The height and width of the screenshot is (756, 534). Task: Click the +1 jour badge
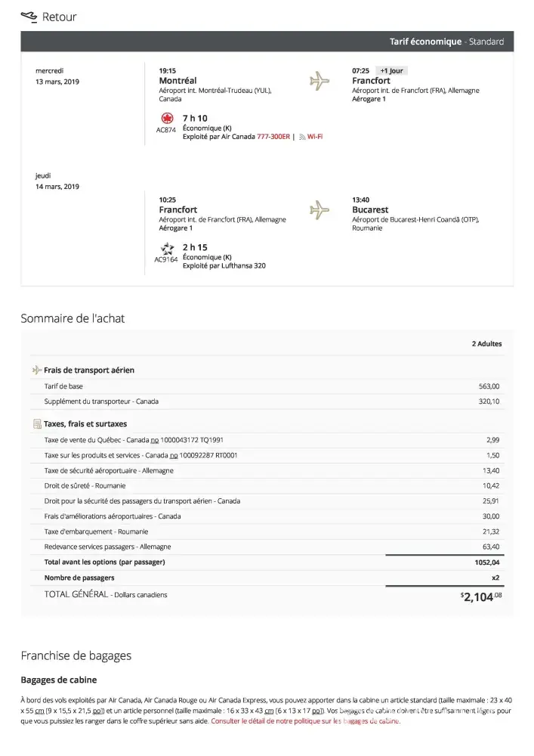coord(392,70)
